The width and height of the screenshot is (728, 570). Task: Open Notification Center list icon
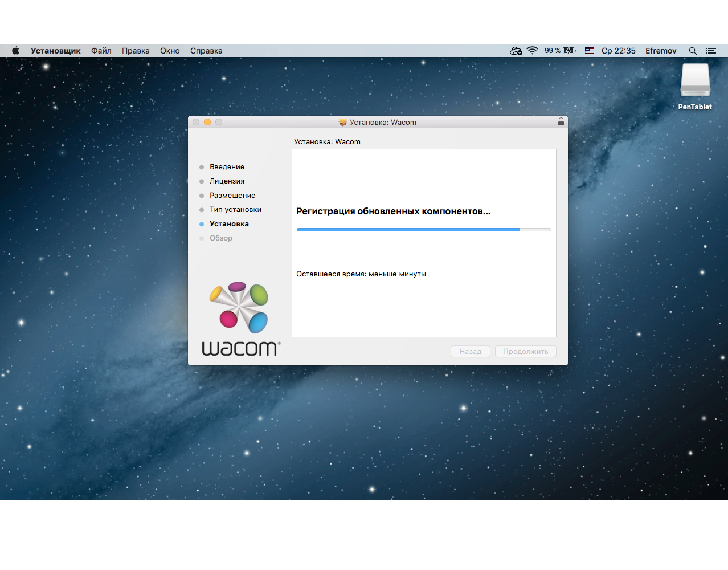coord(710,51)
